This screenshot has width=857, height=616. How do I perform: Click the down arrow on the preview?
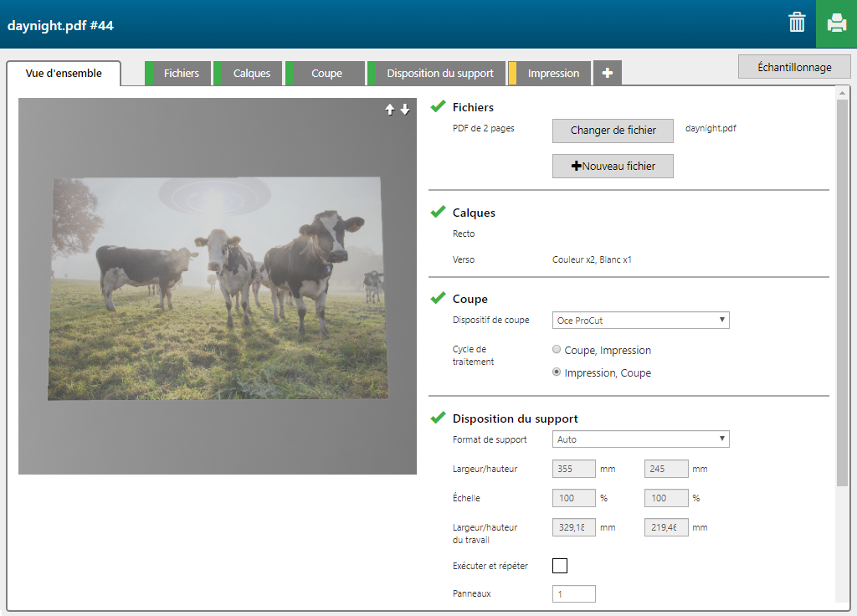click(x=405, y=110)
